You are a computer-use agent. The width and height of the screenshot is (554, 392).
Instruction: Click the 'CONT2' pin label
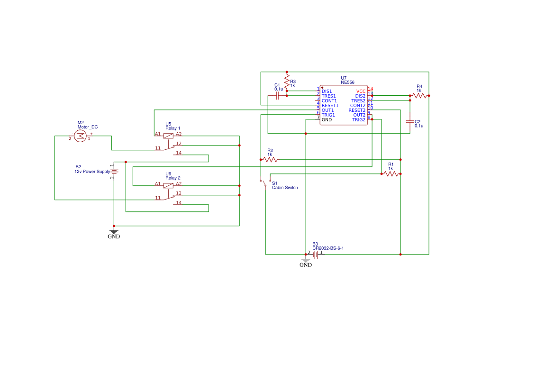point(358,105)
